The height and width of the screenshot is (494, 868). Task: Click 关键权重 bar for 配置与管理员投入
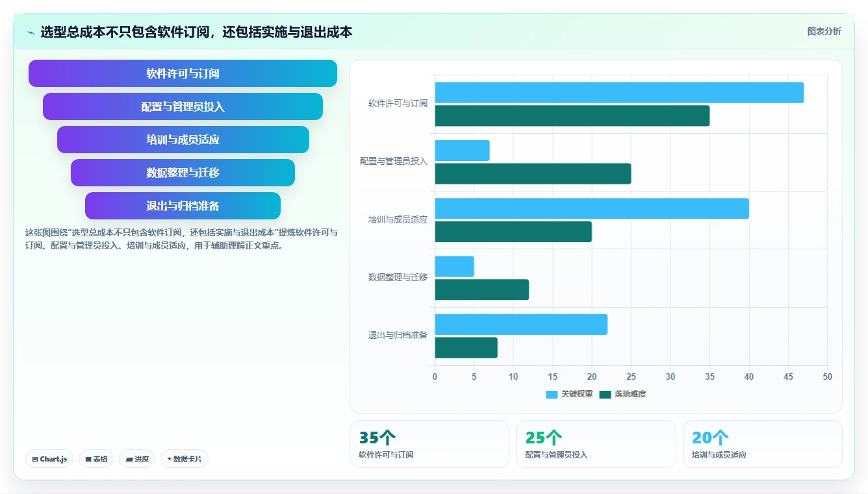(x=462, y=151)
